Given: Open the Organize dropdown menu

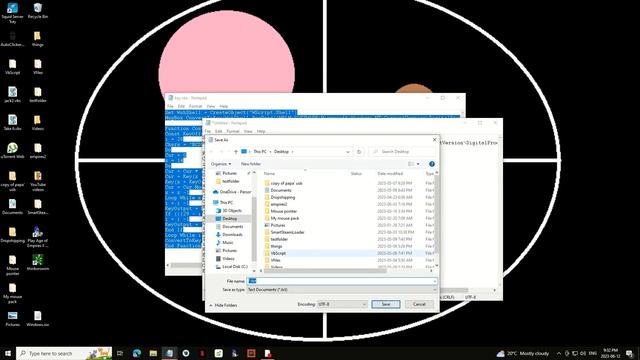Looking at the screenshot, I should coord(221,164).
